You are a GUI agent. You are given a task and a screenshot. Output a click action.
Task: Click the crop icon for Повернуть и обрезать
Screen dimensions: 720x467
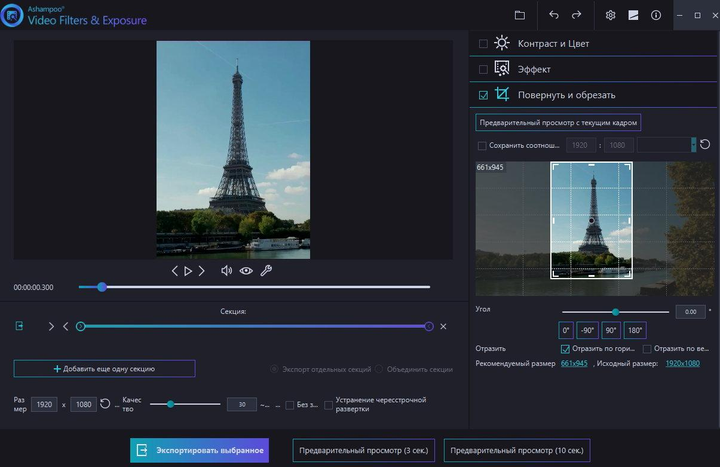[x=501, y=94]
